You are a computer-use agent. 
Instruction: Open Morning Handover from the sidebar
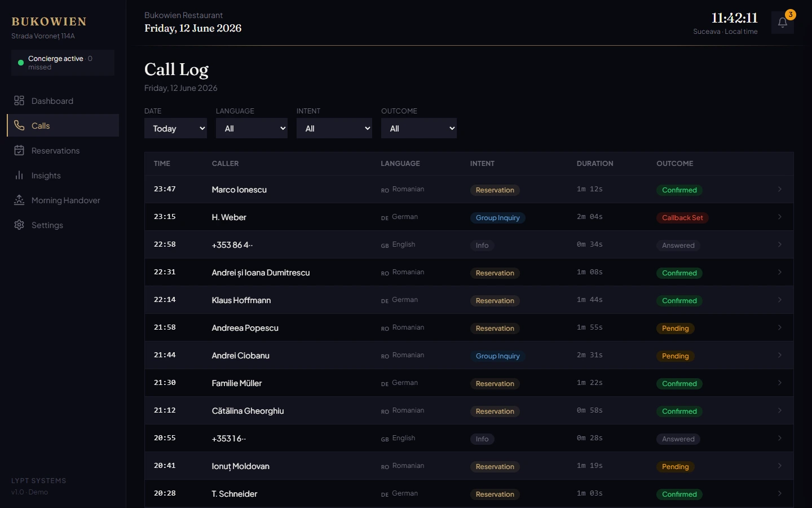[63, 200]
